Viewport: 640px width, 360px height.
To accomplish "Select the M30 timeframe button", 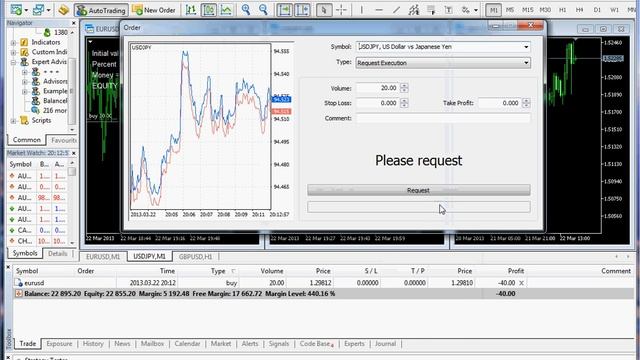I will point(545,10).
